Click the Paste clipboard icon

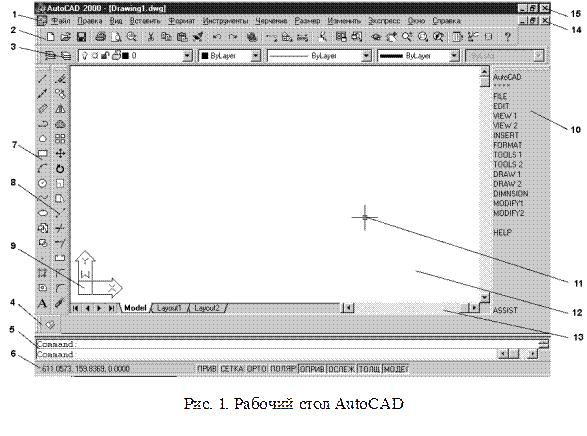(x=182, y=37)
